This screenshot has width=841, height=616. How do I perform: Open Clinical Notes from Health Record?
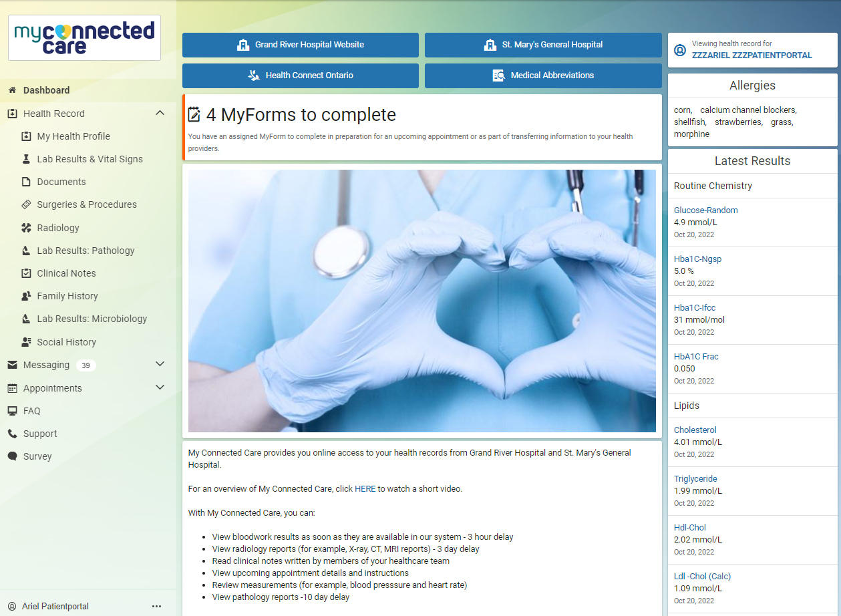[x=66, y=273]
